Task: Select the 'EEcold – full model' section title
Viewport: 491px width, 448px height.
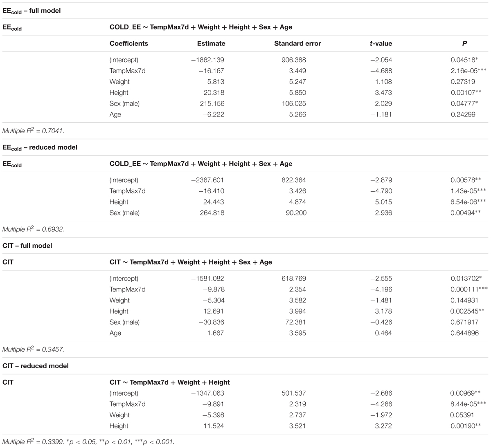Action: pos(32,11)
